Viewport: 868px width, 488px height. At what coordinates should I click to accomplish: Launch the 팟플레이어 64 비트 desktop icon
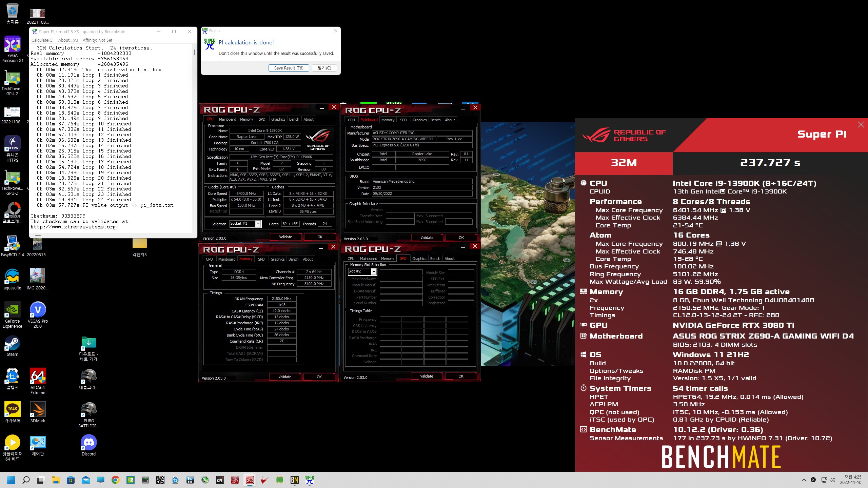click(12, 448)
